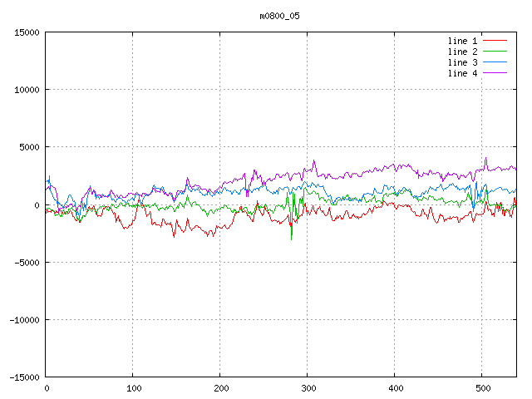Click the 15000 y-axis tick label
Viewport: 532px width, 399px height.
coord(27,32)
